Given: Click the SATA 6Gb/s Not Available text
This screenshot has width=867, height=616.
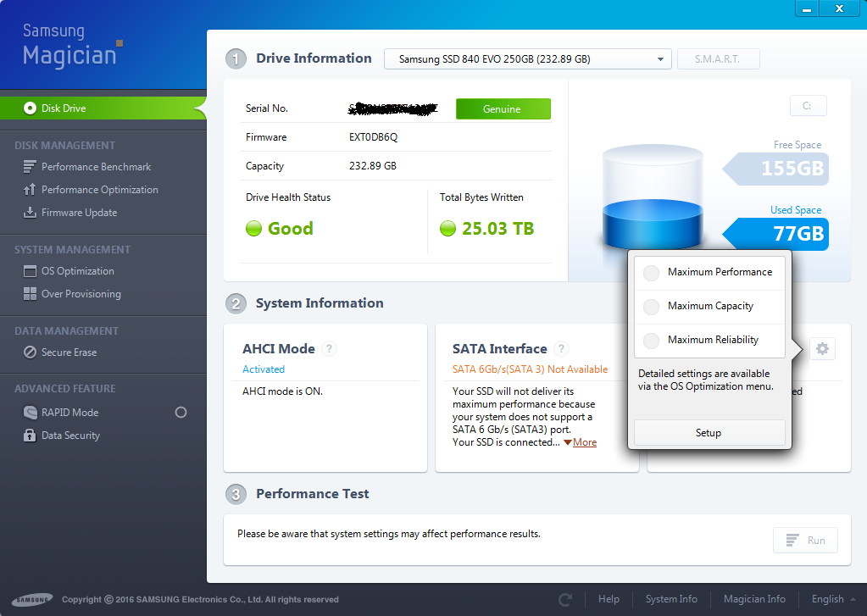Looking at the screenshot, I should coord(530,369).
